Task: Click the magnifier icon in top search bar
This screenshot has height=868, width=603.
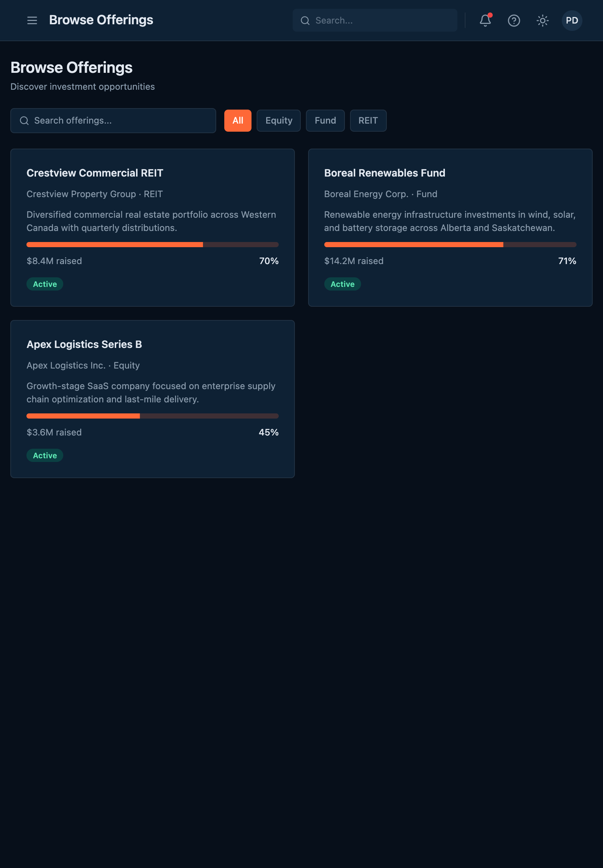Action: click(x=305, y=20)
